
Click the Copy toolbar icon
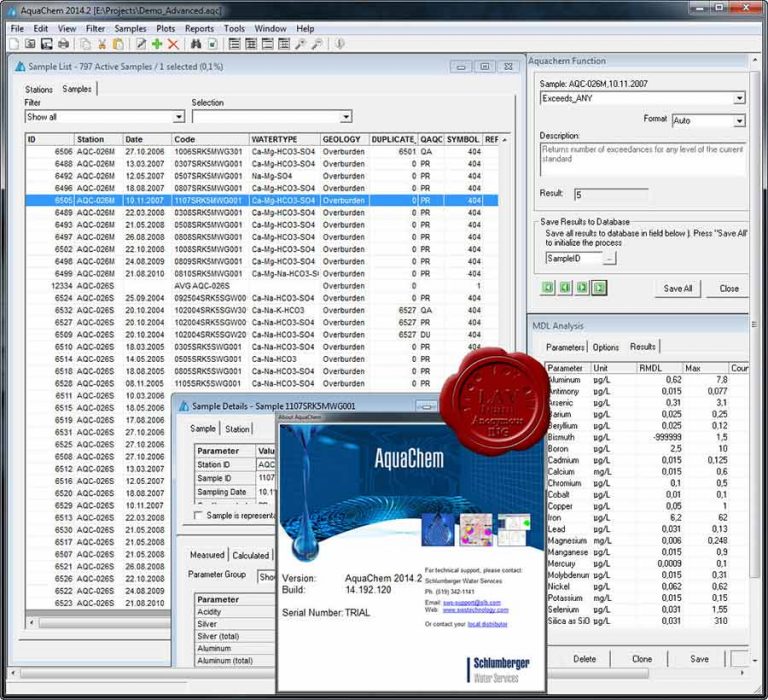click(x=85, y=44)
